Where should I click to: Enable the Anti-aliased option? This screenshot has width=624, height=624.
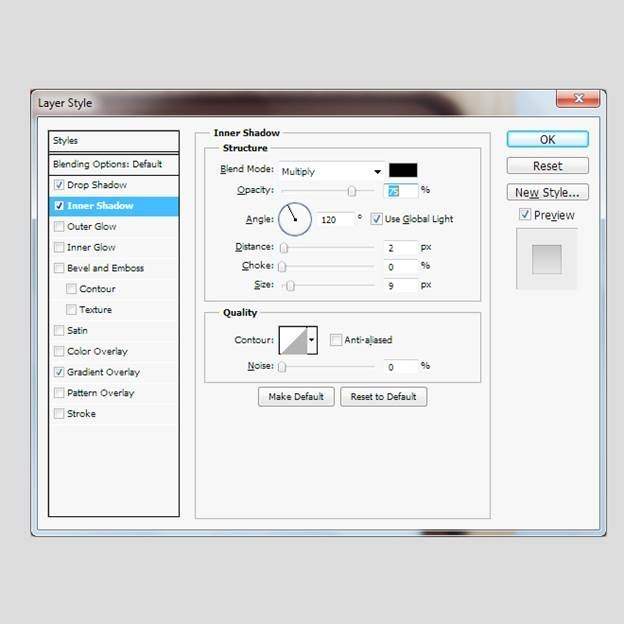tap(336, 340)
